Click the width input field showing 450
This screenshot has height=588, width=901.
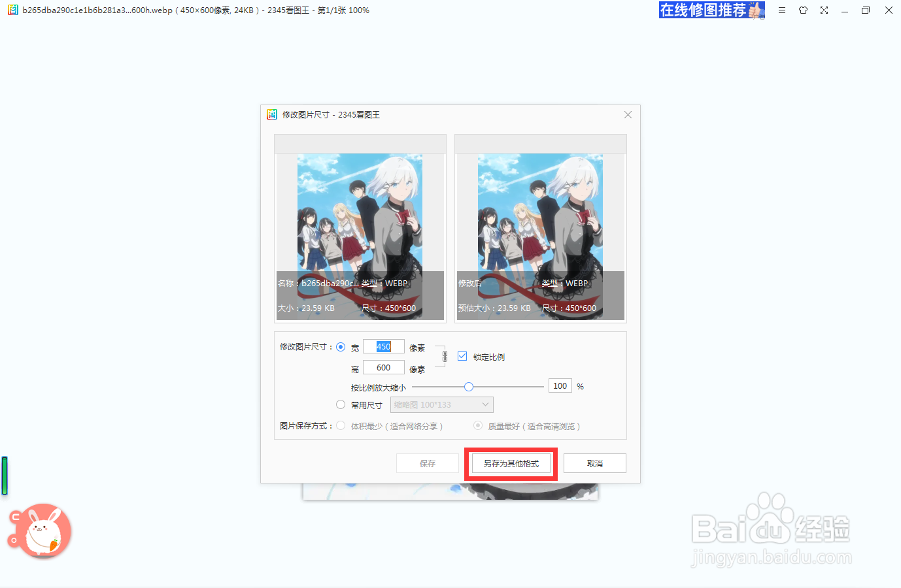click(x=384, y=347)
